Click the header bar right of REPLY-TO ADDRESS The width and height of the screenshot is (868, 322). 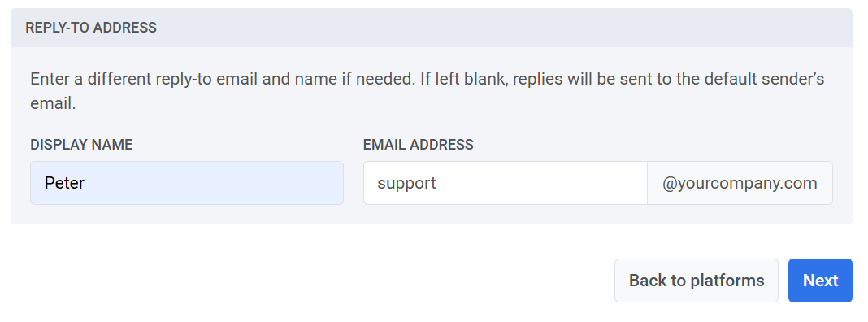click(498, 28)
